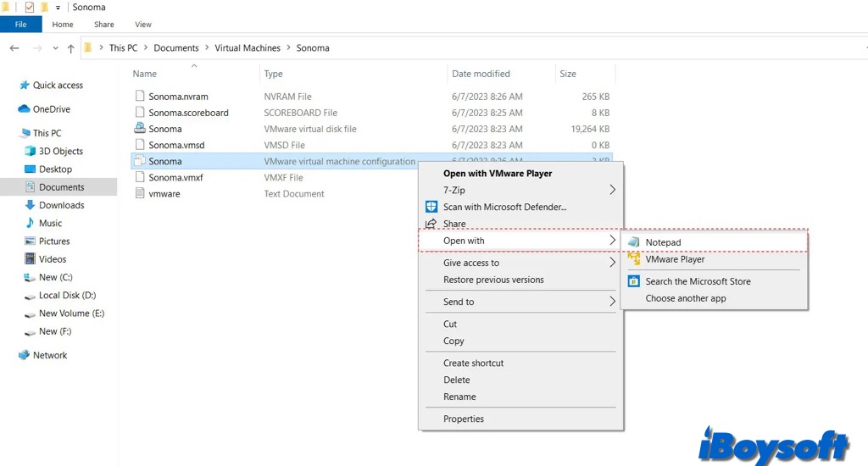Expand the Give access to submenu
This screenshot has height=466, width=868.
pos(612,263)
